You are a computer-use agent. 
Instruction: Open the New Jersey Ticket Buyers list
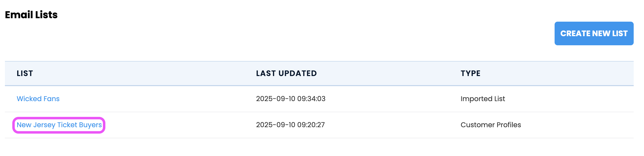click(x=59, y=125)
